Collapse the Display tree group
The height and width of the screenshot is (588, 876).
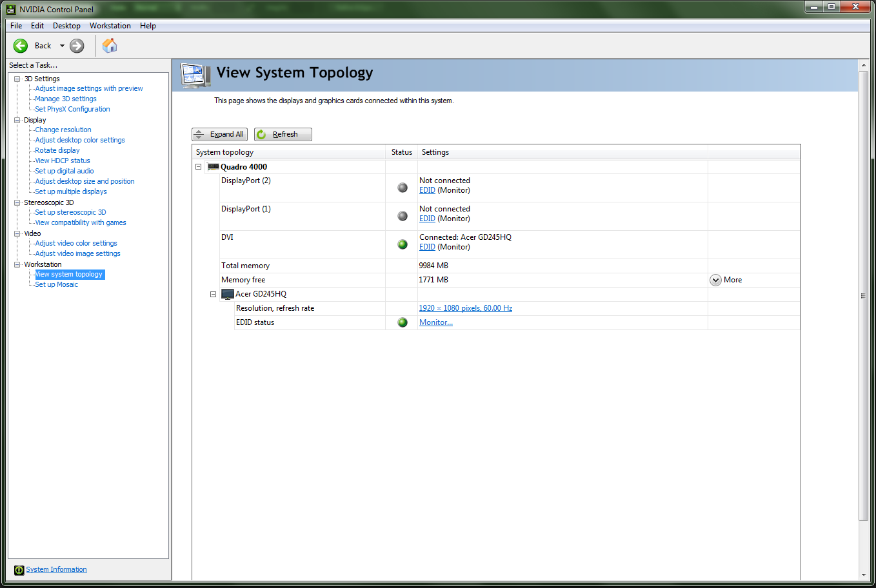17,120
